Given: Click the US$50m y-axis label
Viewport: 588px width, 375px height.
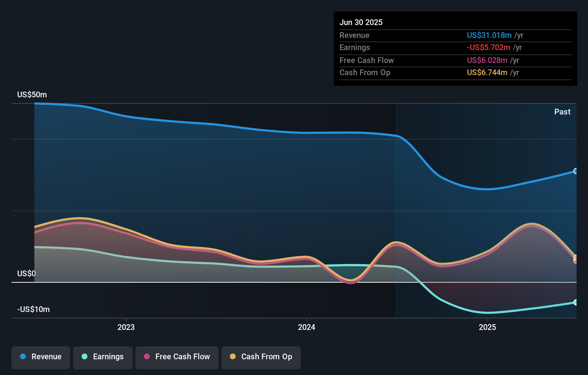Looking at the screenshot, I should point(32,95).
